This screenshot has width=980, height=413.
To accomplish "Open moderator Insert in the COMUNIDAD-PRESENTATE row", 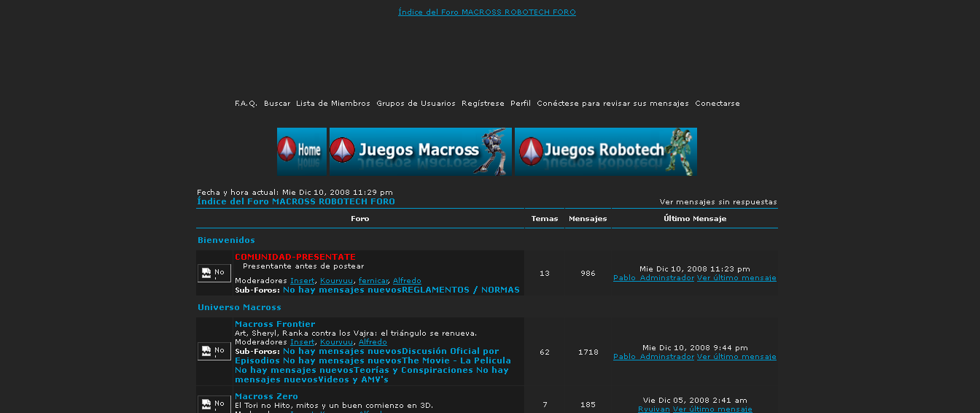I will (x=303, y=281).
